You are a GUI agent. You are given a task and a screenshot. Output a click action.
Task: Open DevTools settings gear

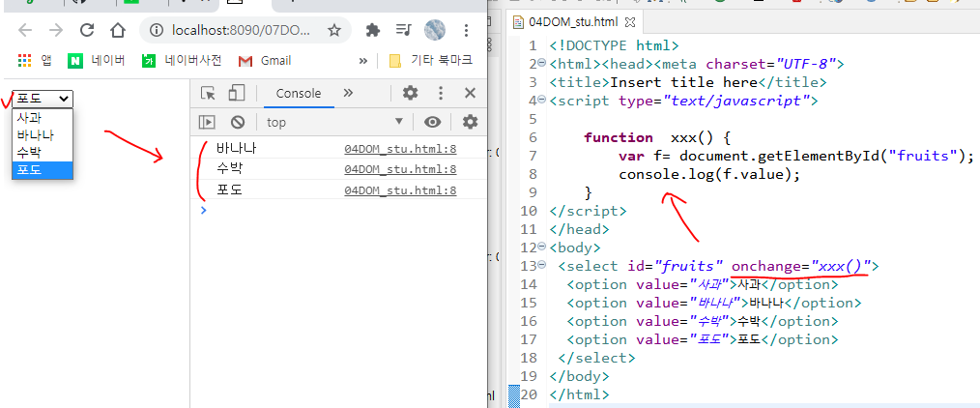410,93
